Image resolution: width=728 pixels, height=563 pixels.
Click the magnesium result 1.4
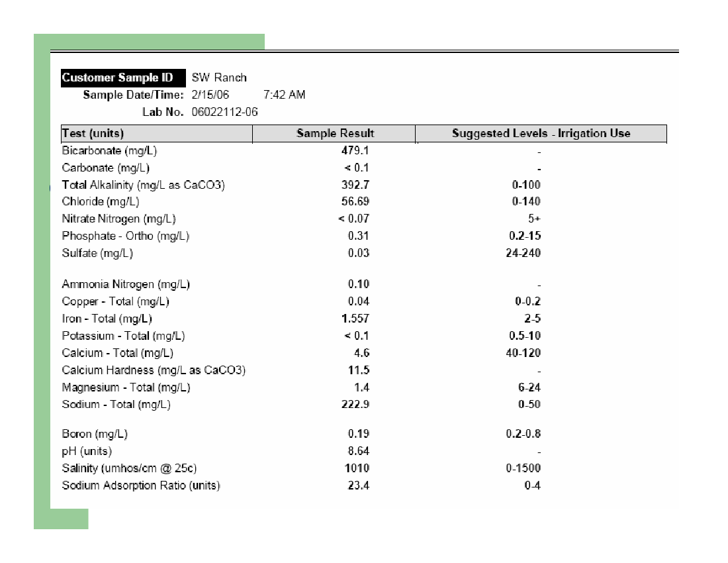point(361,387)
